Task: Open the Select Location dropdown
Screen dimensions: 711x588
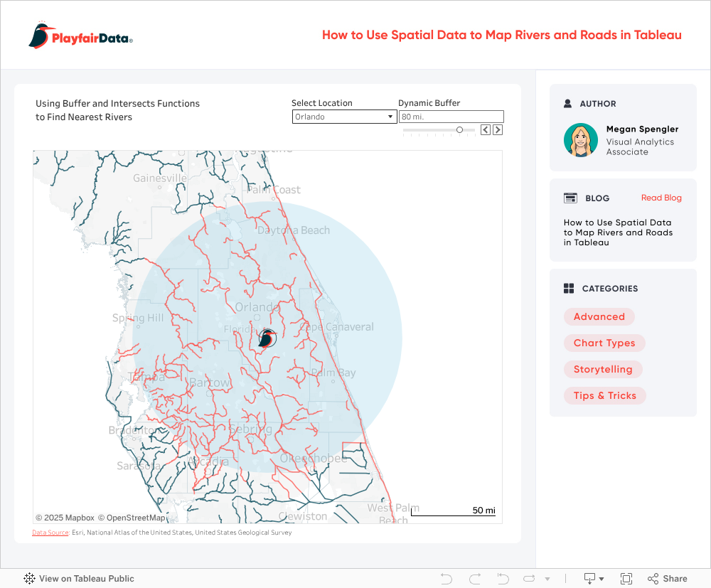Action: 344,117
